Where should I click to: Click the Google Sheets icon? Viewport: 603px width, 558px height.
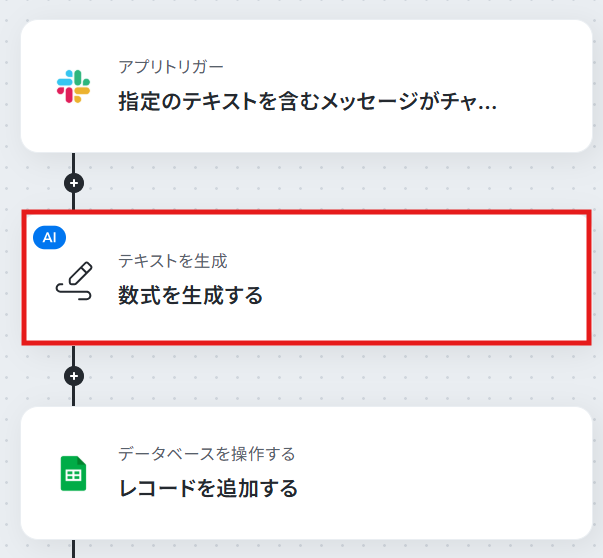pyautogui.click(x=73, y=473)
